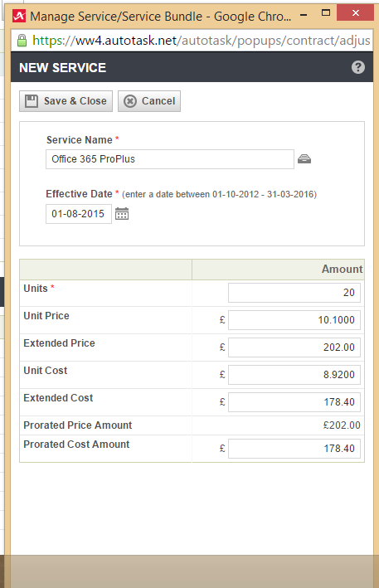
Task: Click the date range hint text
Action: click(x=219, y=194)
